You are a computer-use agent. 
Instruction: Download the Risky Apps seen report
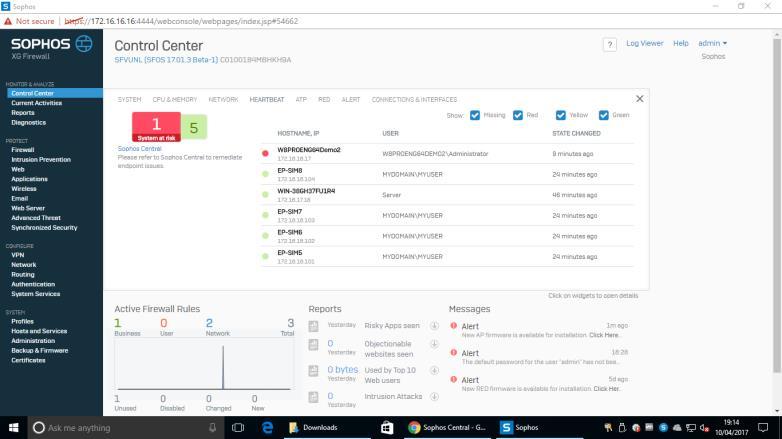coord(434,326)
